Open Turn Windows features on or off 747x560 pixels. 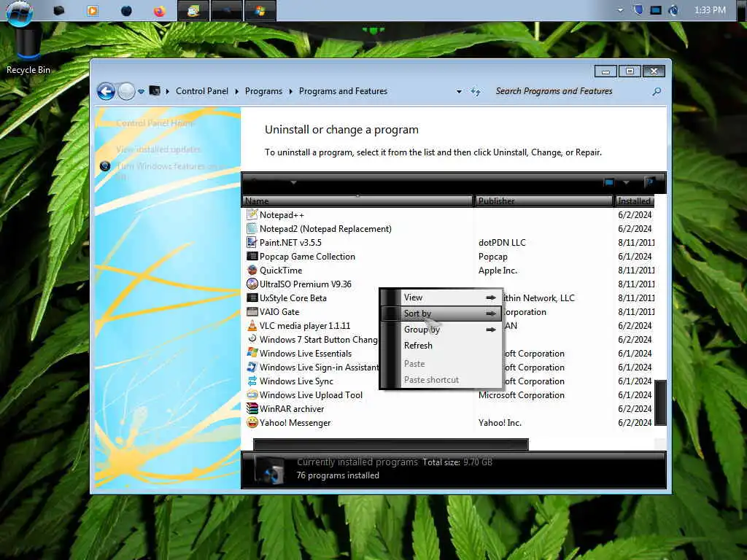click(x=171, y=171)
